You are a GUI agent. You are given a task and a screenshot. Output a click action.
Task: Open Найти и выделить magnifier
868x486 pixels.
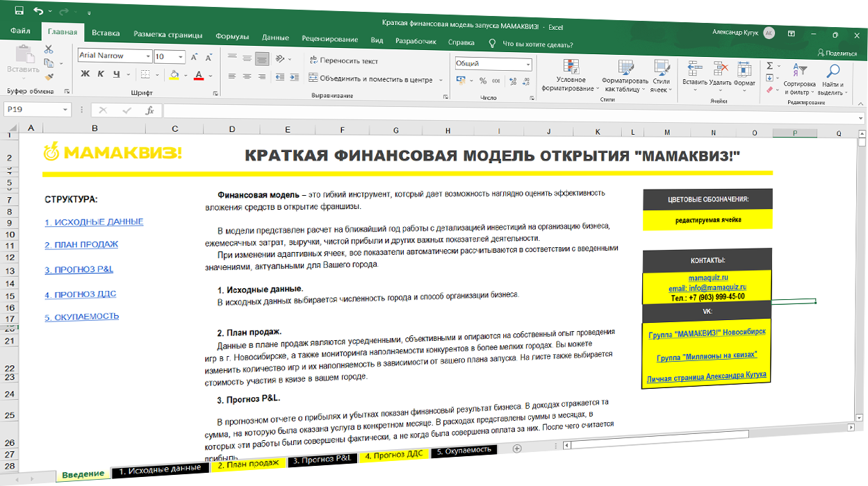coord(831,78)
